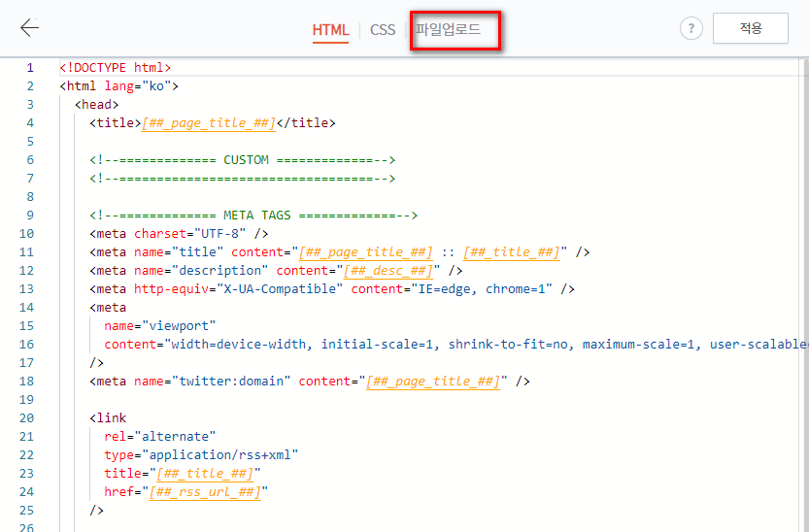Click type="application/rss+xml" attribute
The height and width of the screenshot is (532, 809).
(201, 455)
